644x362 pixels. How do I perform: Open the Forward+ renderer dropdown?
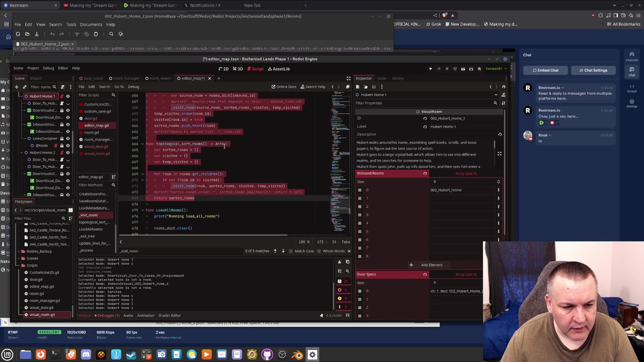pos(495,69)
